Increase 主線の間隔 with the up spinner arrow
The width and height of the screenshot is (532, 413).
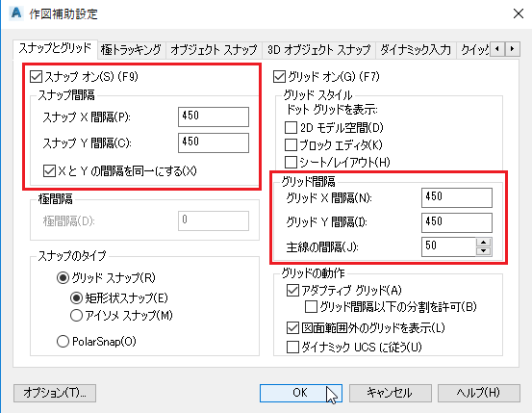tap(484, 243)
